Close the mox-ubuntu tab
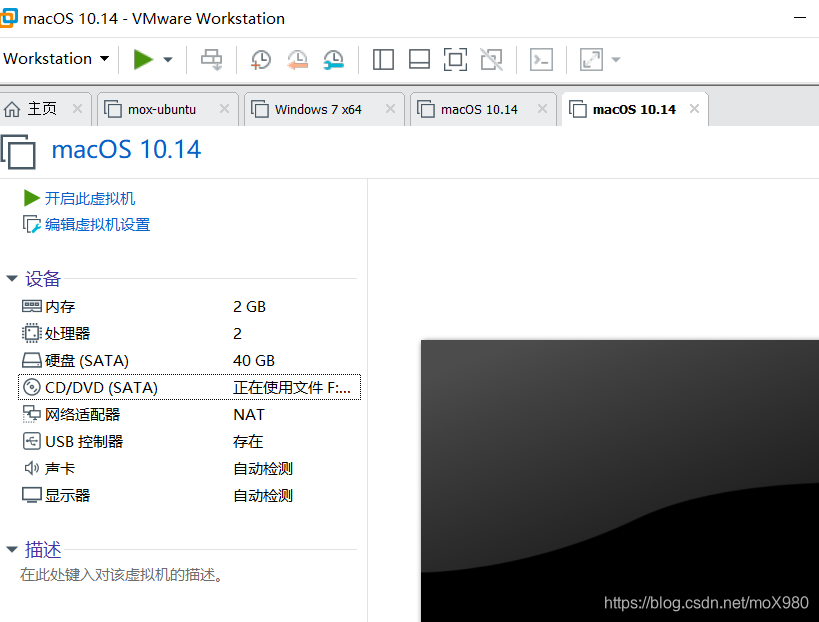 click(x=224, y=109)
